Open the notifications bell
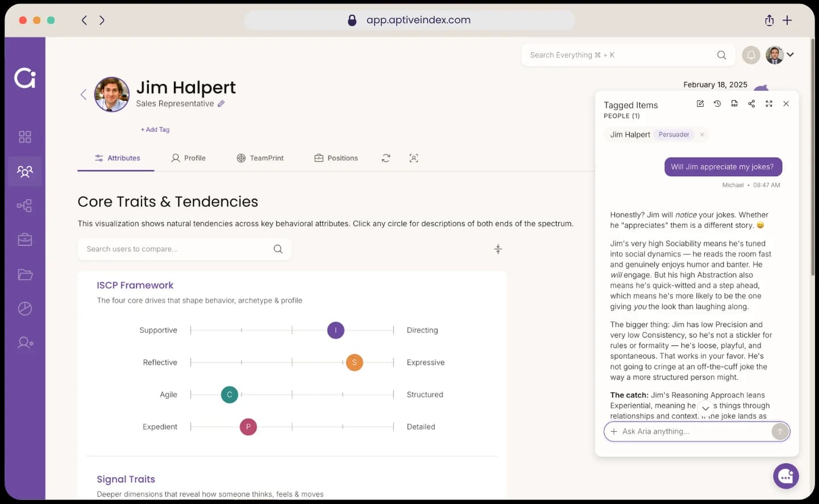 click(x=751, y=55)
